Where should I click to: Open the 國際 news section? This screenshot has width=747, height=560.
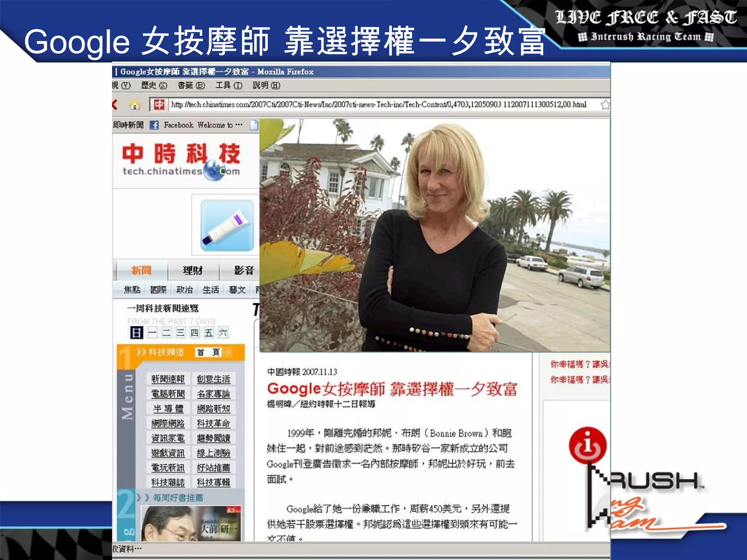point(158,290)
